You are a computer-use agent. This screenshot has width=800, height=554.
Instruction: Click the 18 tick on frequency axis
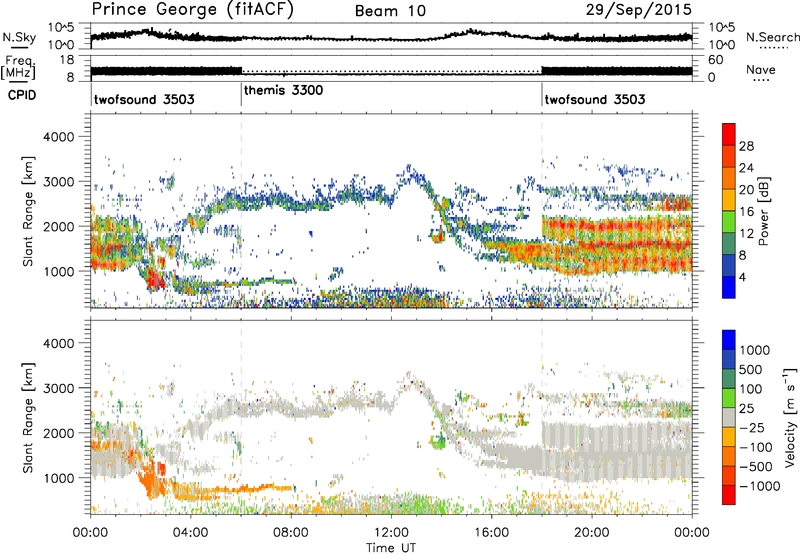(x=66, y=60)
